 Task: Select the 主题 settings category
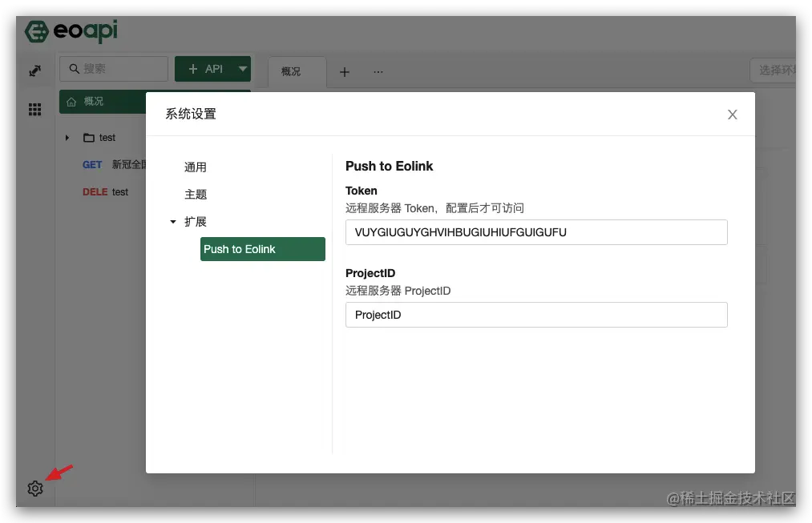pos(196,195)
